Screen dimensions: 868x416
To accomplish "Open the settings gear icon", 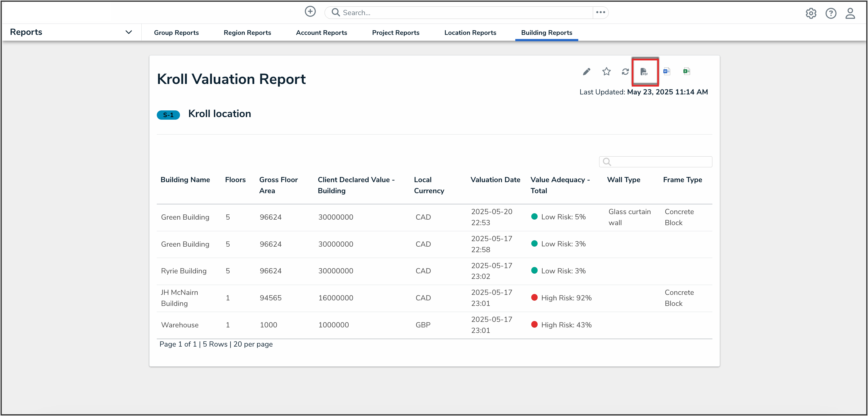I will pos(811,13).
